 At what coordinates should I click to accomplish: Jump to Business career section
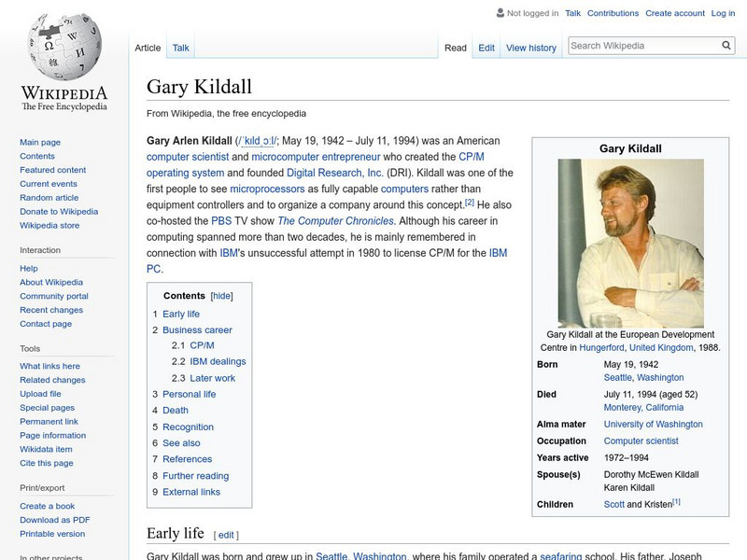point(197,329)
